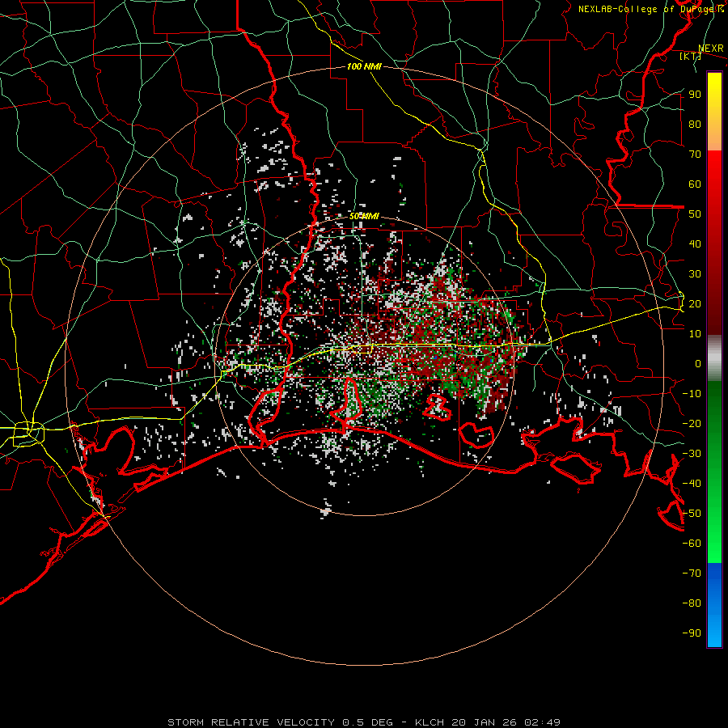Viewport: 728px width, 728px height.
Task: Click the -30 value on the velocity scale
Action: pos(692,454)
